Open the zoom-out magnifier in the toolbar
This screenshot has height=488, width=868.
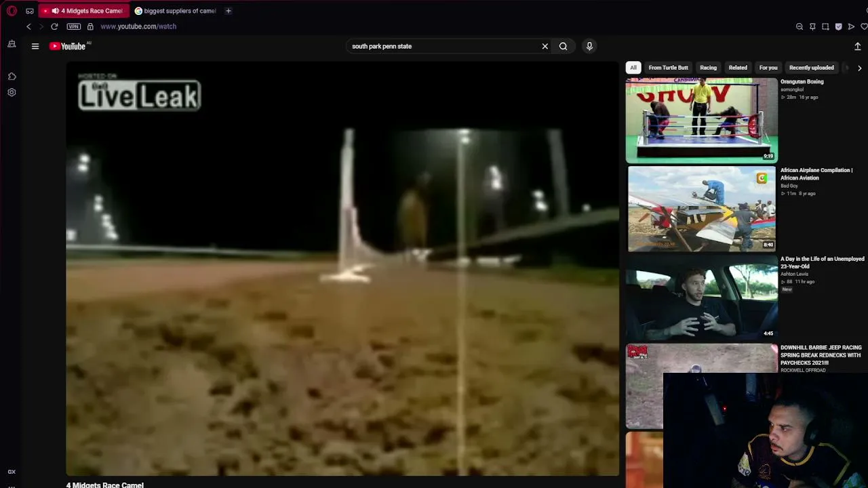[x=800, y=26]
